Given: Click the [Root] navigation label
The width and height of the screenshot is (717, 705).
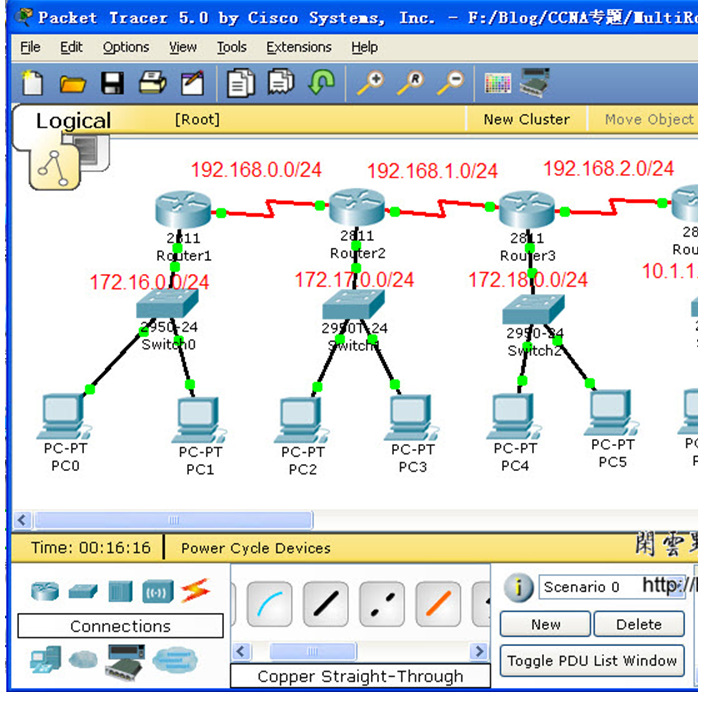Looking at the screenshot, I should (197, 119).
